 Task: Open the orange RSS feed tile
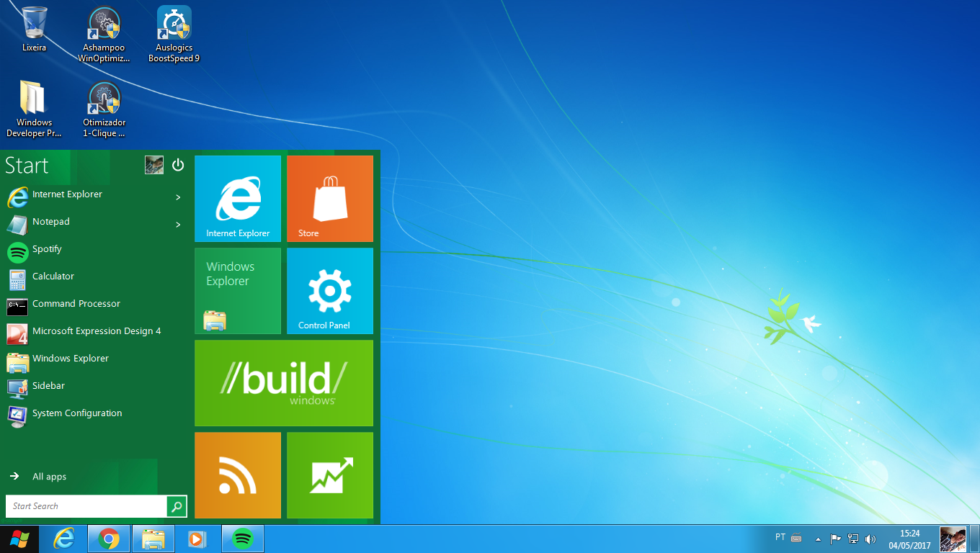click(238, 475)
